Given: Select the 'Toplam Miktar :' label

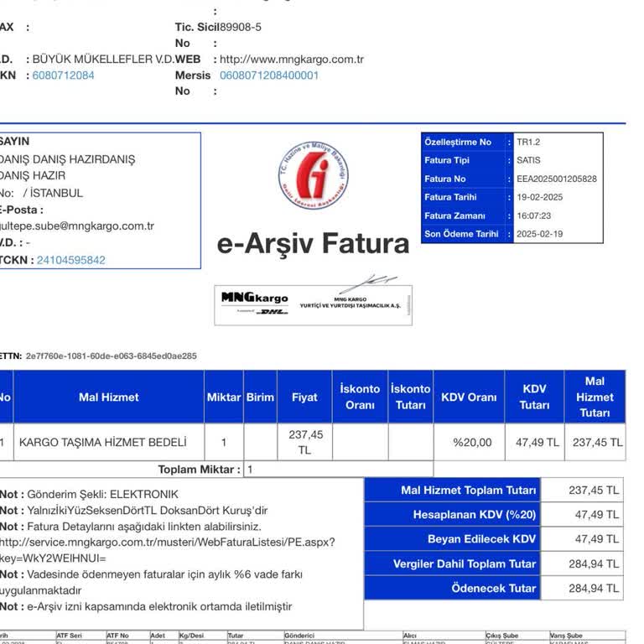Looking at the screenshot, I should [200, 470].
